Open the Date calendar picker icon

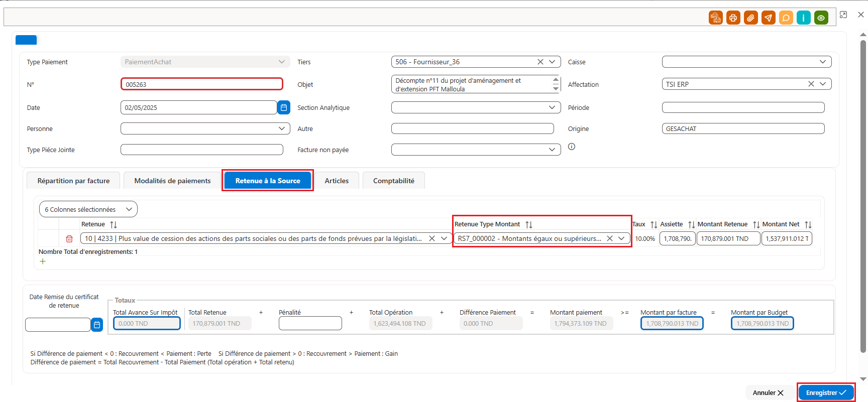tap(284, 107)
